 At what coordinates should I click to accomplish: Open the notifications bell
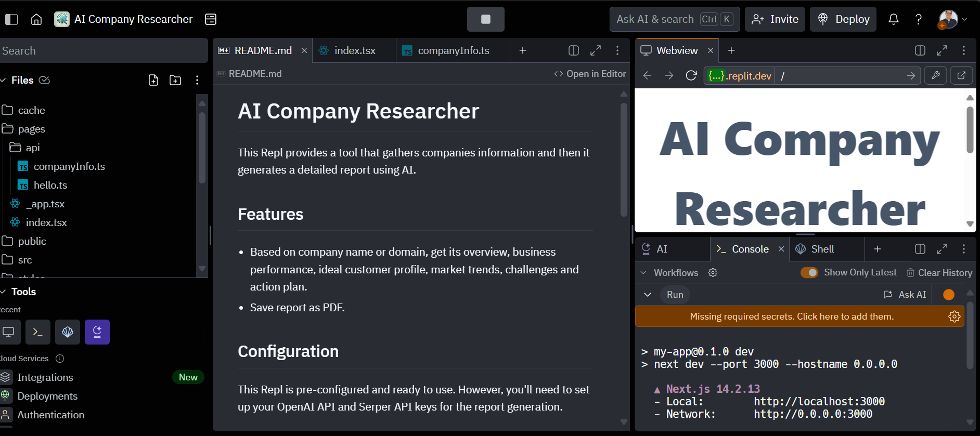(893, 19)
